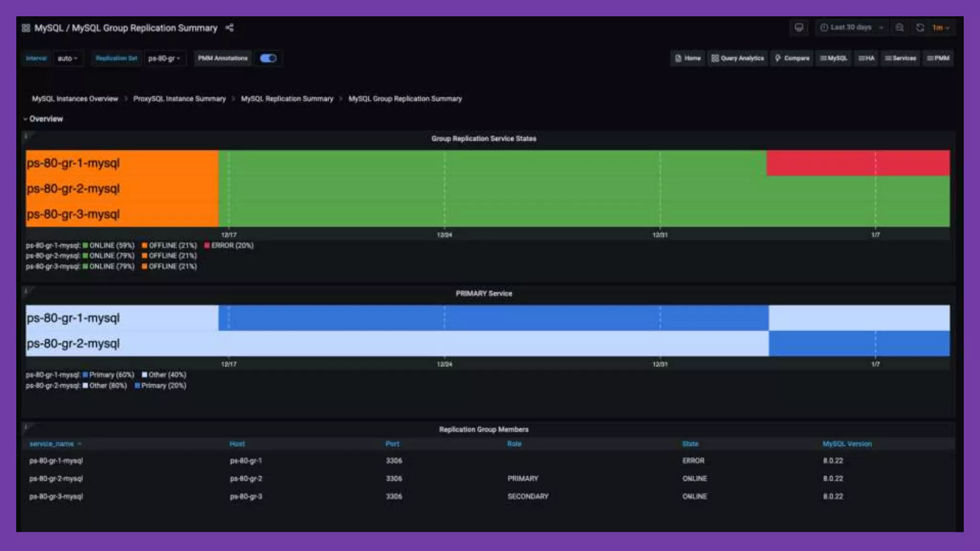Toggle Primary (60%) series for ps-80-gr-1-mysql
Viewport: 980px width, 551px height.
click(x=111, y=375)
